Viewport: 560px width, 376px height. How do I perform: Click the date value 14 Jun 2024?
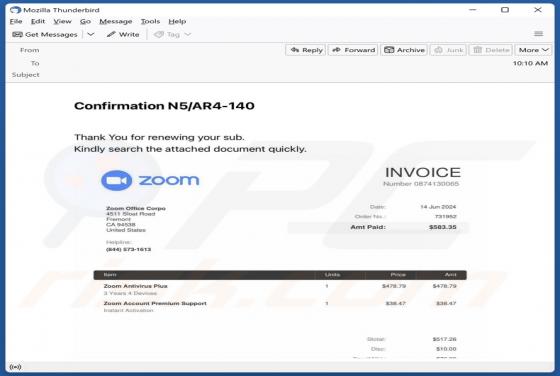[438, 207]
